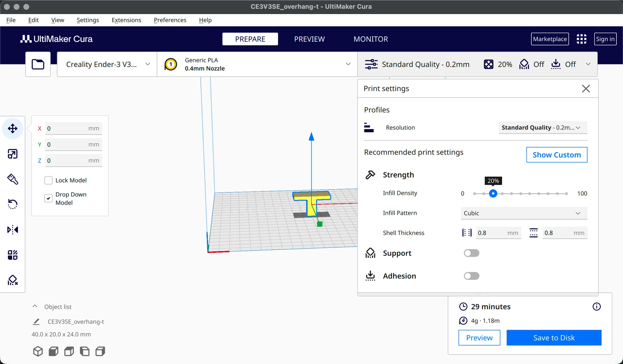The width and height of the screenshot is (623, 364).
Task: Click the Support section icon
Action: click(x=370, y=253)
